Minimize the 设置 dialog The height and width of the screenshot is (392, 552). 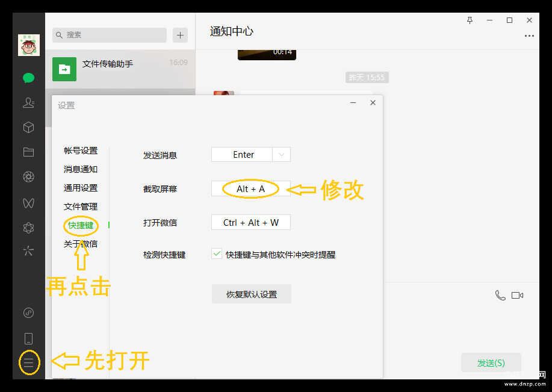pyautogui.click(x=353, y=102)
